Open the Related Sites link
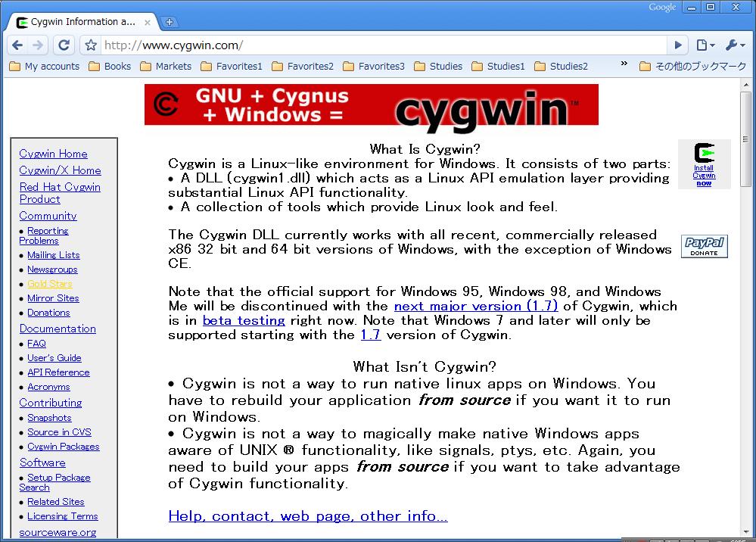Image resolution: width=756 pixels, height=542 pixels. 56,501
